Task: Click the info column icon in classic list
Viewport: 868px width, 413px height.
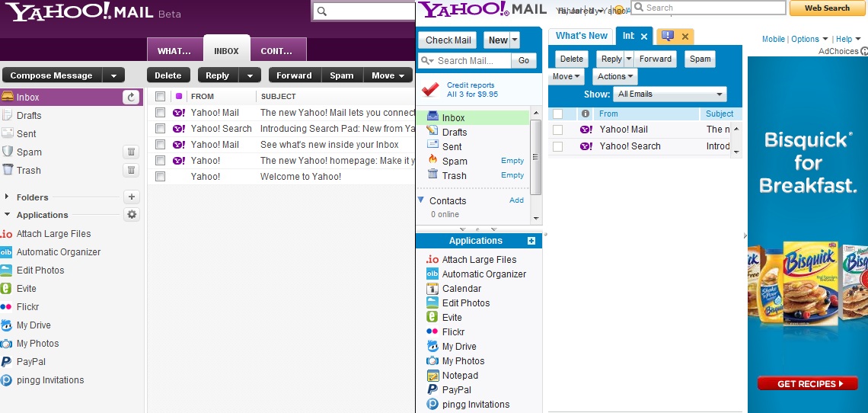Action: [585, 114]
